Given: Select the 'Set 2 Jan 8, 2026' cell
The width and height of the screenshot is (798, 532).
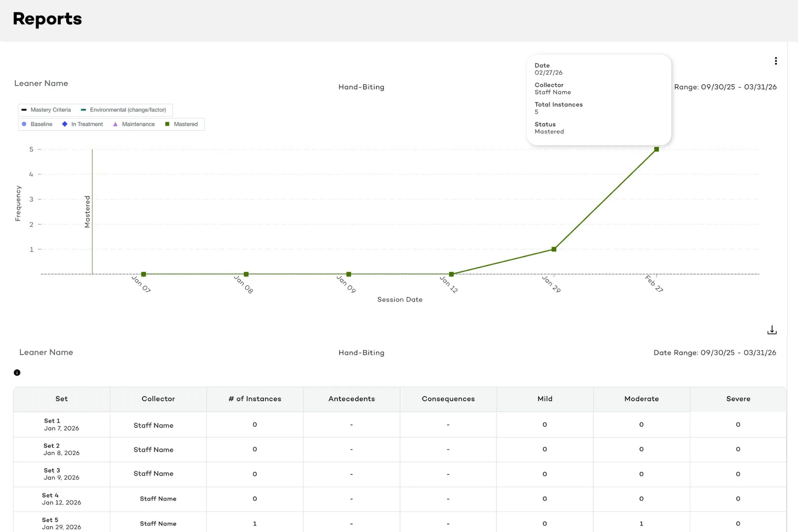Looking at the screenshot, I should [x=62, y=450].
